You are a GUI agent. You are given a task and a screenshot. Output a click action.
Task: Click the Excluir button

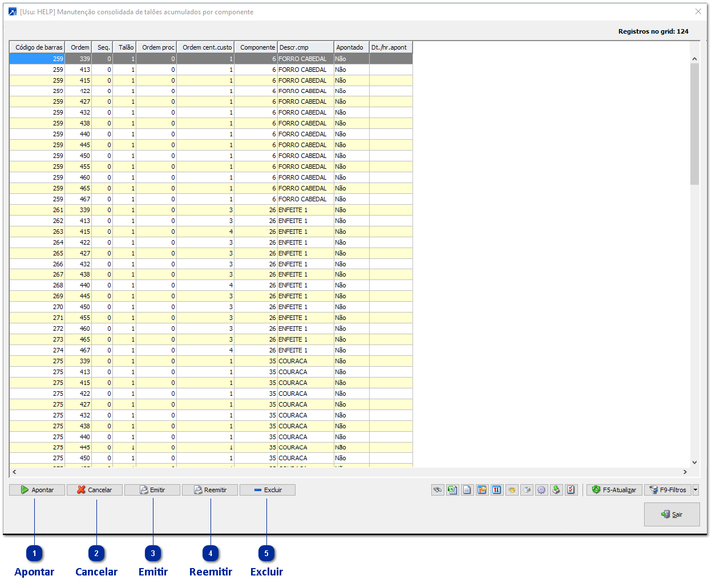click(x=268, y=490)
